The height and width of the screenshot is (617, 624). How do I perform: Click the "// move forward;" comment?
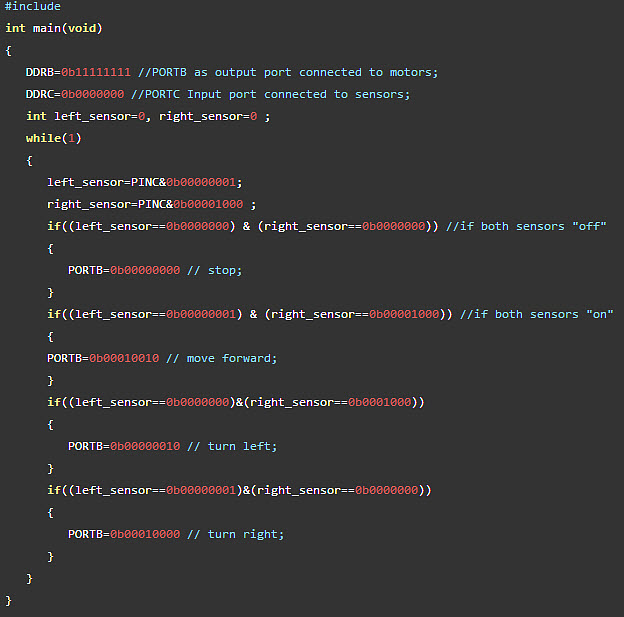tap(221, 358)
